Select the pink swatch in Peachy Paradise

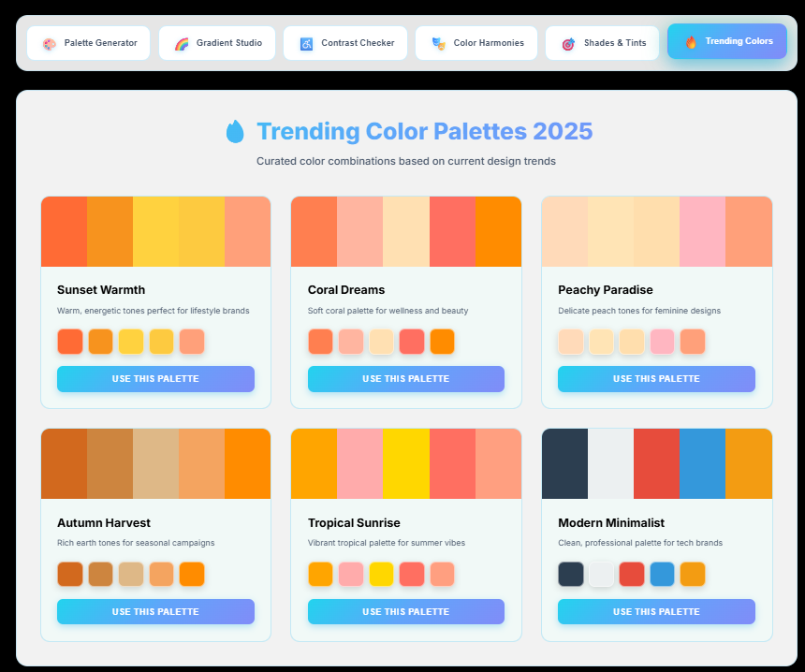663,342
